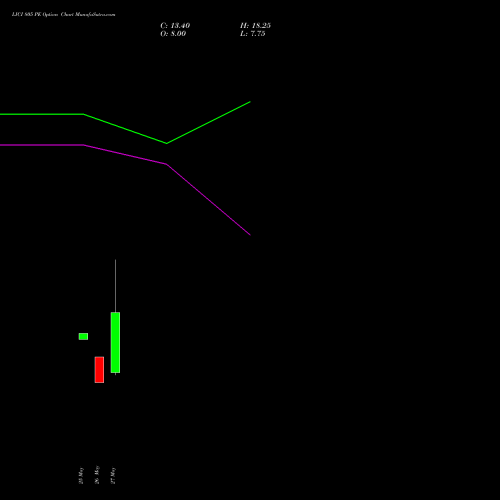
Task: Select the high value H: 18.25
Action: (x=255, y=26)
